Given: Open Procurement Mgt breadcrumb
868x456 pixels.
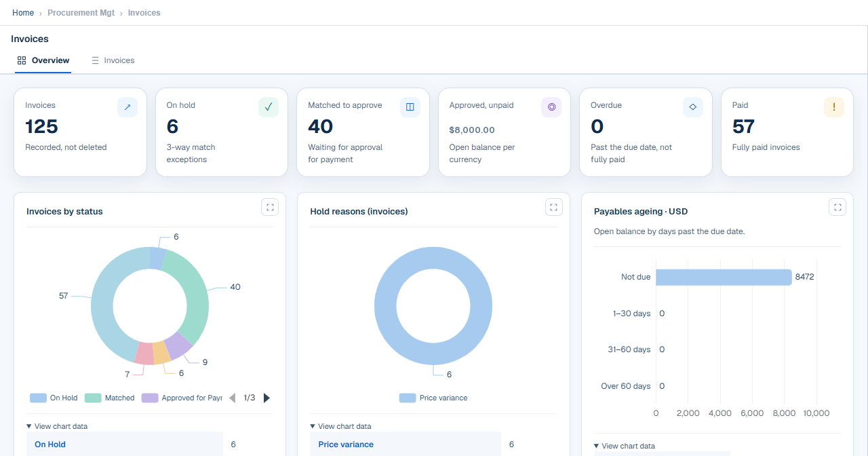Looking at the screenshot, I should click(x=81, y=13).
